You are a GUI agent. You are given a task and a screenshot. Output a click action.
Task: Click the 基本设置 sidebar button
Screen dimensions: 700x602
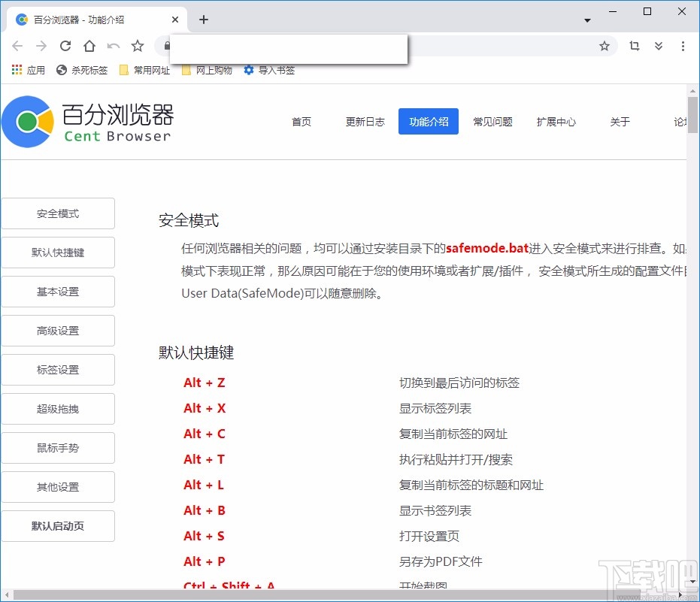58,292
